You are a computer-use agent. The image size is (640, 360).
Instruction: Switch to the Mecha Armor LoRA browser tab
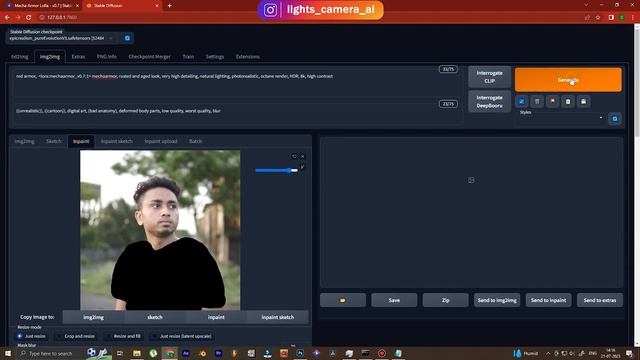(41, 6)
